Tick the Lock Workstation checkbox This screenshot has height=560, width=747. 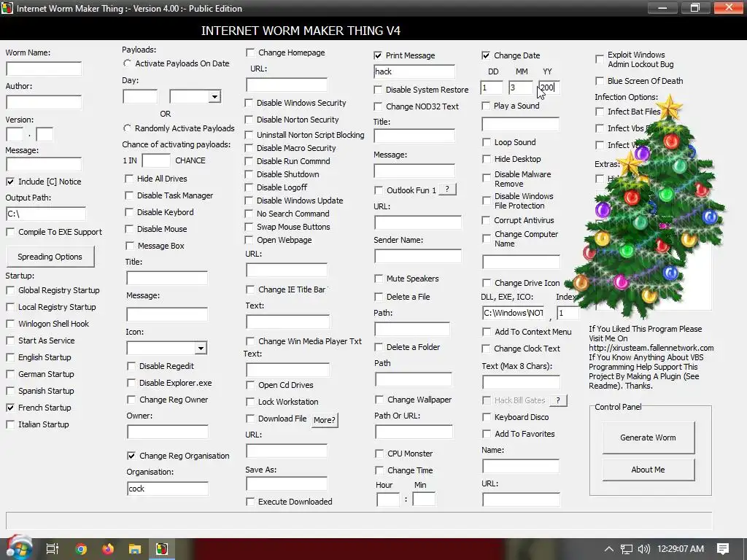pyautogui.click(x=250, y=402)
